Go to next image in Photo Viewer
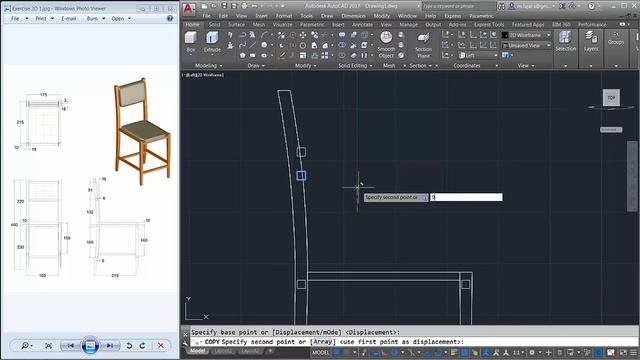640x360 pixels. click(110, 346)
